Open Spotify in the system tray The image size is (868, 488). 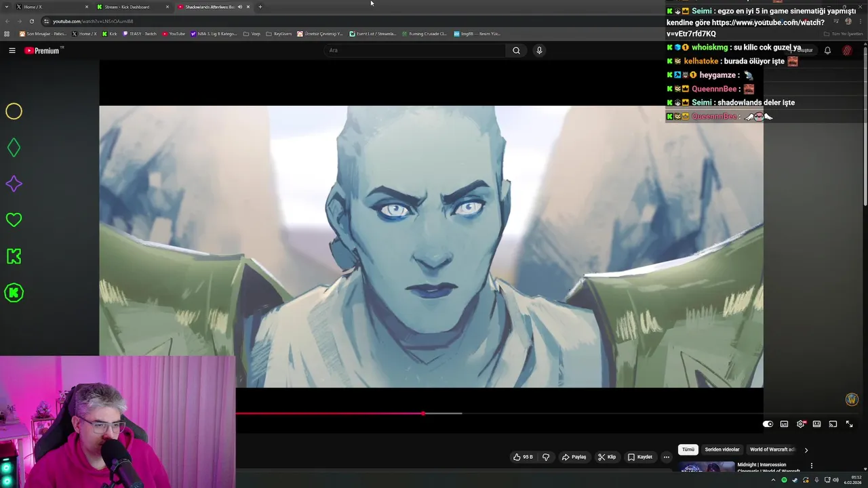pyautogui.click(x=784, y=480)
